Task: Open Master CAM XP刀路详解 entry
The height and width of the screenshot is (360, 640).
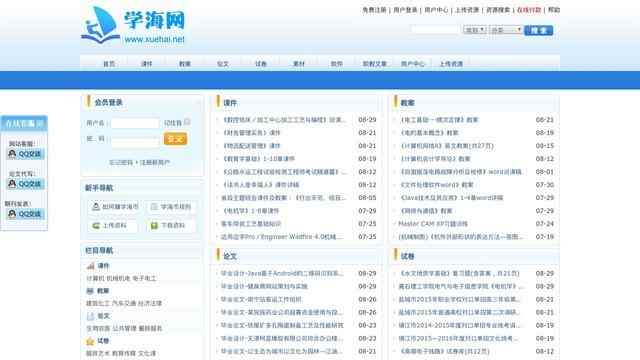Action: [x=433, y=224]
